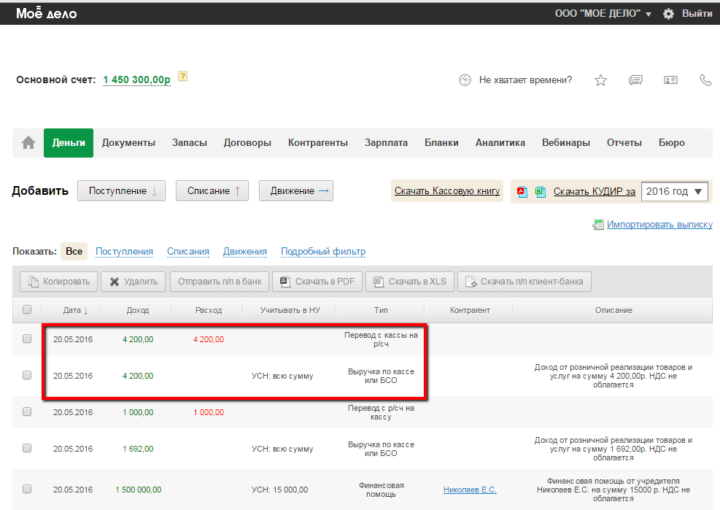Click the Копировать button

click(59, 281)
